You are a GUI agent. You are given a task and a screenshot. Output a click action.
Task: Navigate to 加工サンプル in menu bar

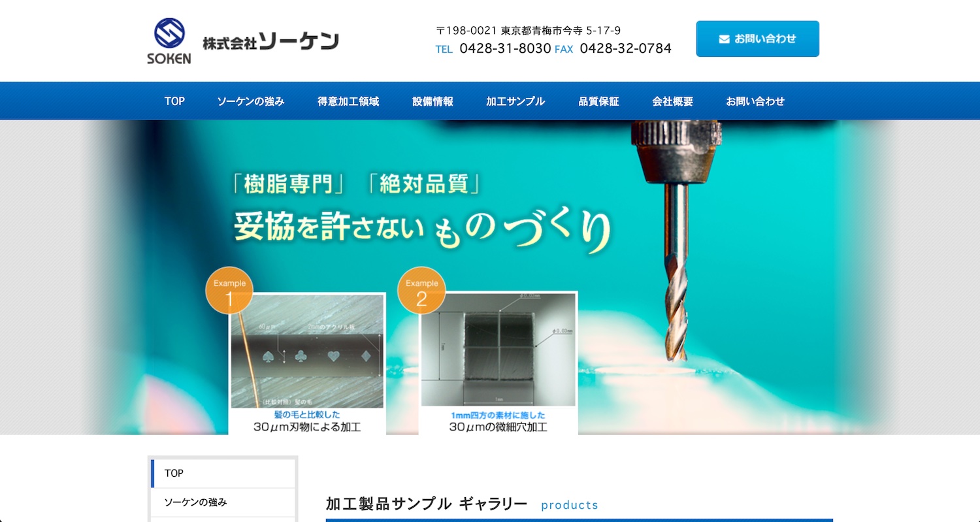tap(515, 101)
